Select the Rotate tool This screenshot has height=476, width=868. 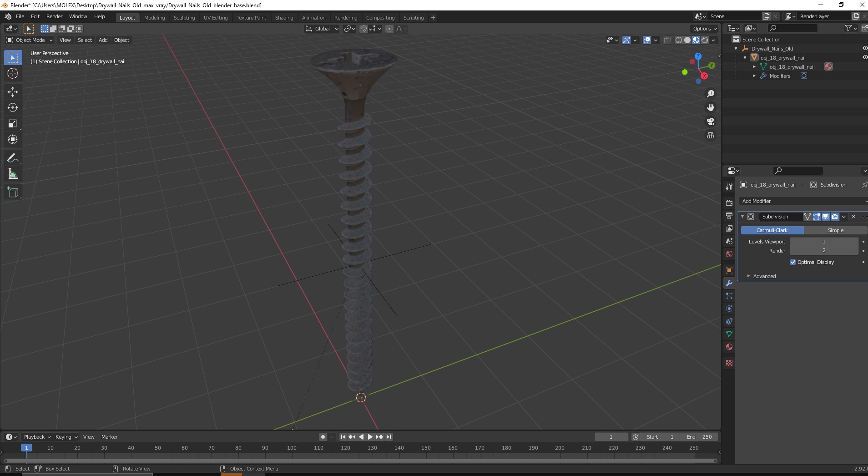(x=13, y=107)
